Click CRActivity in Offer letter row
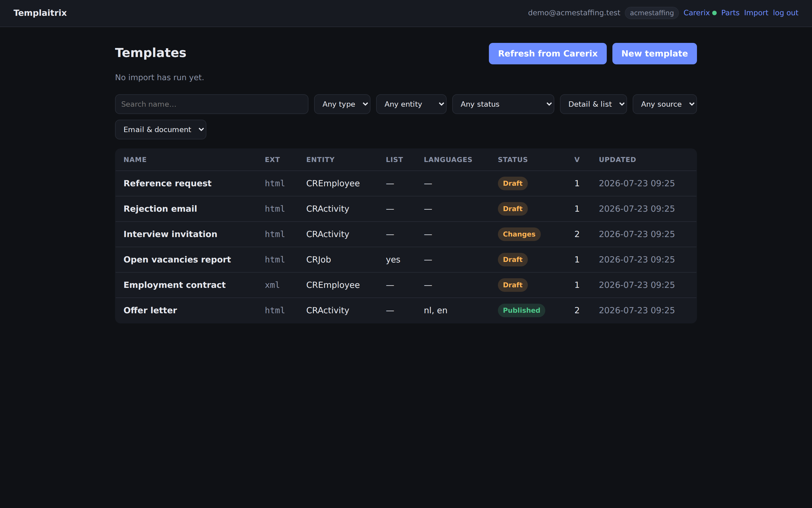 328,310
